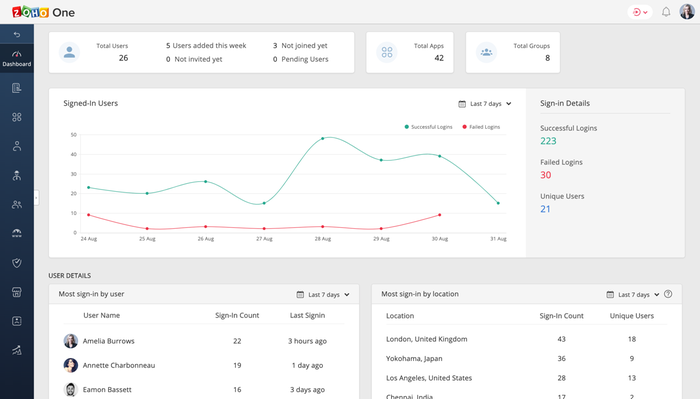Open the single user icon in the sidebar

tap(17, 146)
